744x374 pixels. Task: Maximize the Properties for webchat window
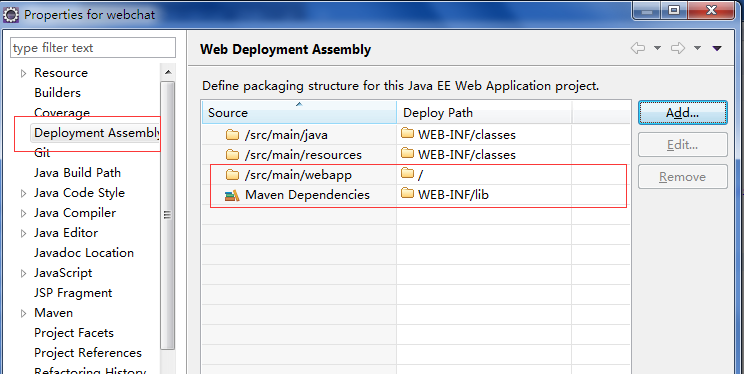coord(674,10)
